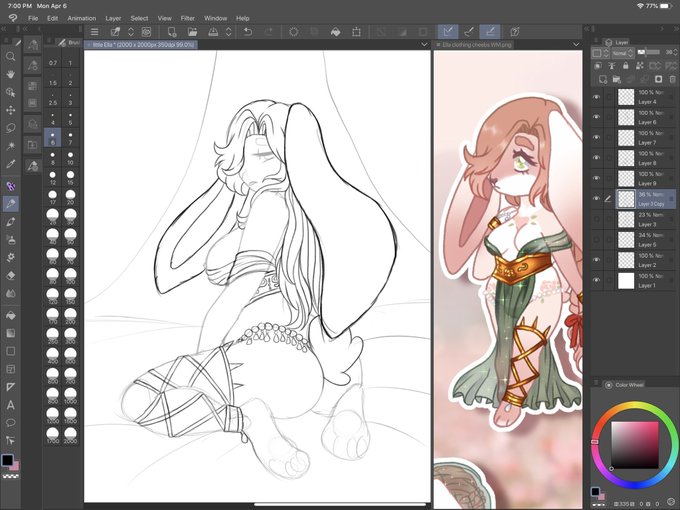Select the Lasso selection tool

pos(10,128)
